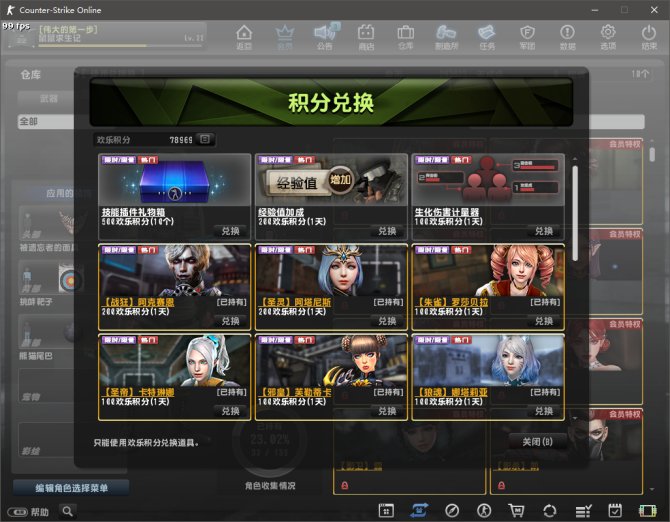Image resolution: width=670 pixels, height=522 pixels.
Task: Close the exchange dialog with 关闭(B)
Action: click(x=538, y=442)
